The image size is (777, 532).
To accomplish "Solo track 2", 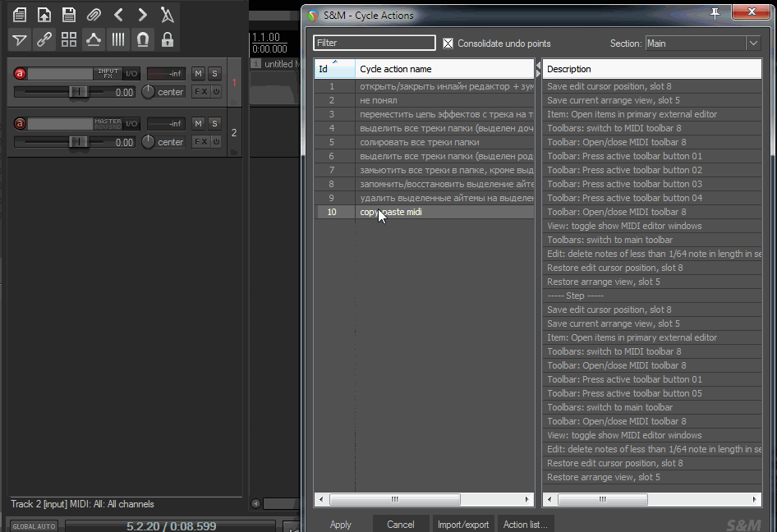I will (214, 123).
